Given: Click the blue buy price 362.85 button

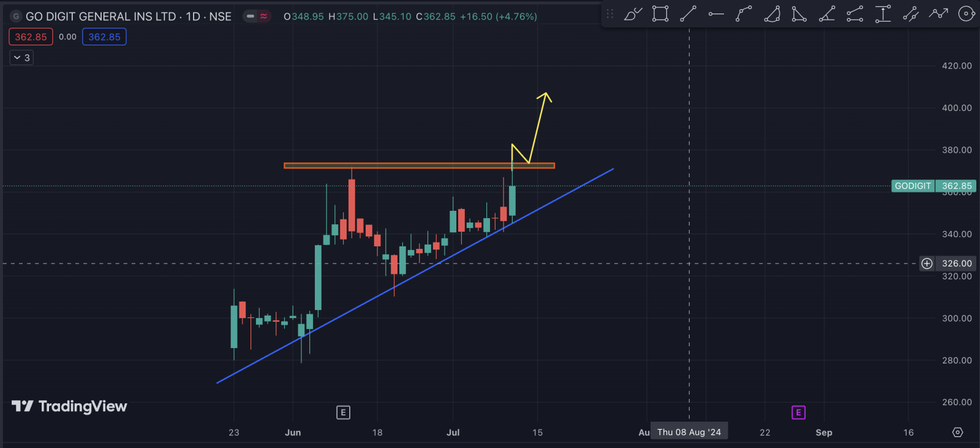Looking at the screenshot, I should pos(104,37).
